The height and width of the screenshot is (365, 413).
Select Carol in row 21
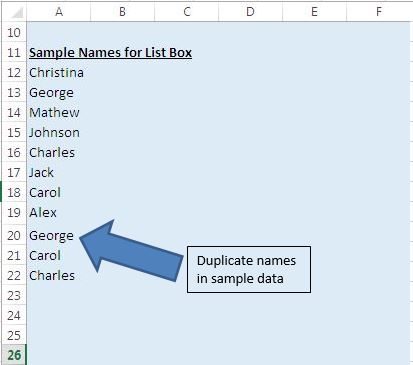pyautogui.click(x=59, y=255)
